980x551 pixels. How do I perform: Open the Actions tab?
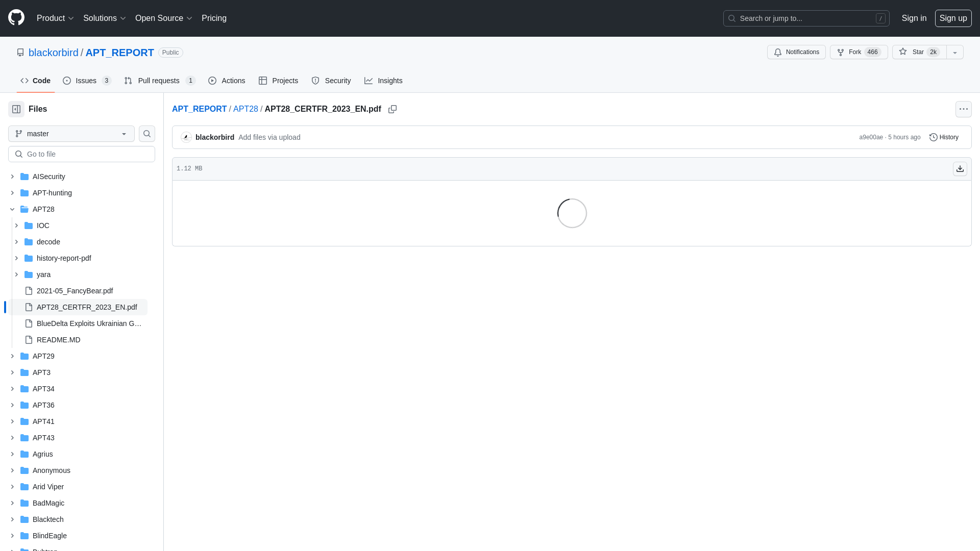(227, 81)
